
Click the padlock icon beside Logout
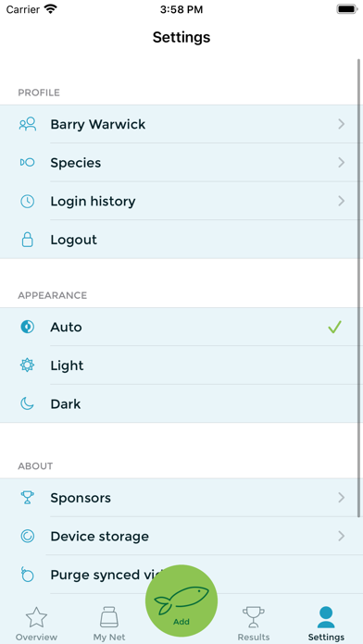28,240
